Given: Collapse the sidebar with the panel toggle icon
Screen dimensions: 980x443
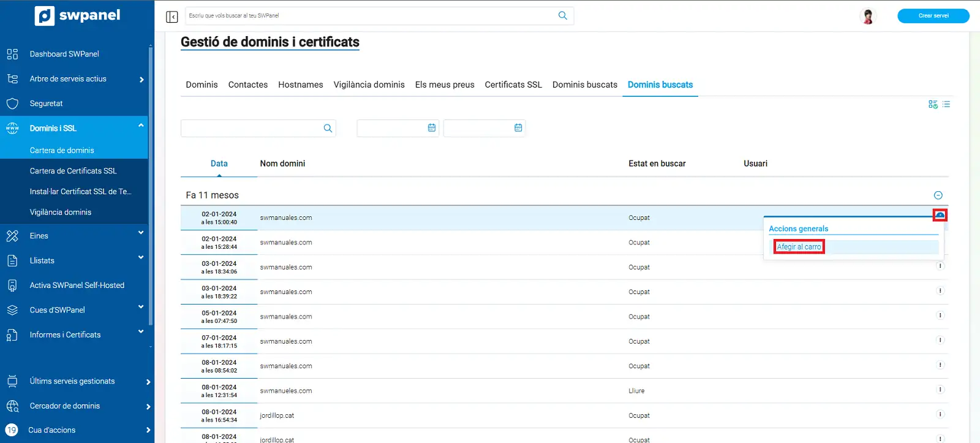Looking at the screenshot, I should click(172, 17).
